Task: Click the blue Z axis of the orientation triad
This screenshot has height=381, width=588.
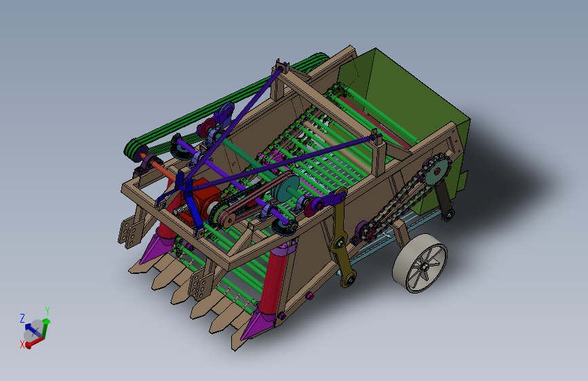Action: pyautogui.click(x=33, y=329)
